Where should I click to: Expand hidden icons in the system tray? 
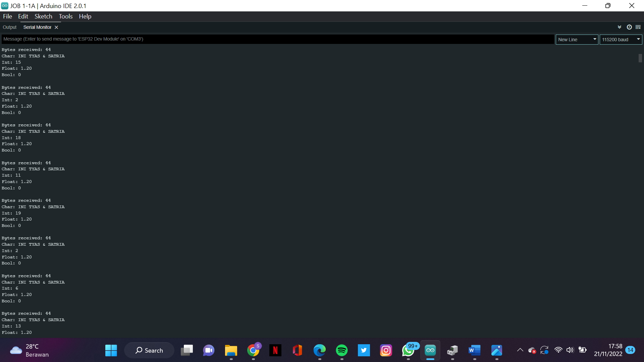coord(520,350)
